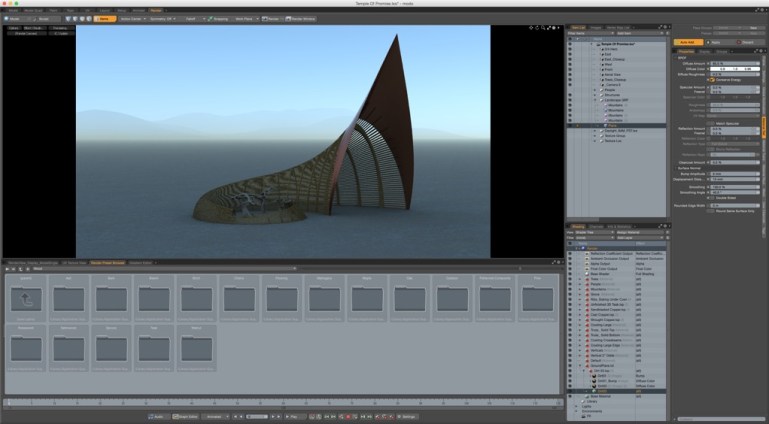Viewport: 769px width, 424px height.
Task: Enable Round Same Surface Only checkbox
Action: coord(711,211)
